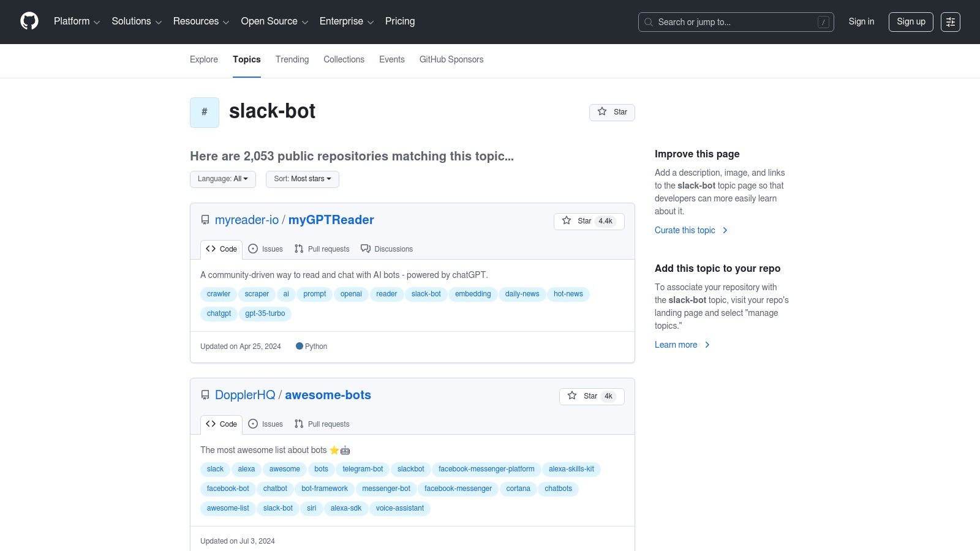
Task: Open the GitHub homepage logo
Action: pyautogui.click(x=29, y=21)
